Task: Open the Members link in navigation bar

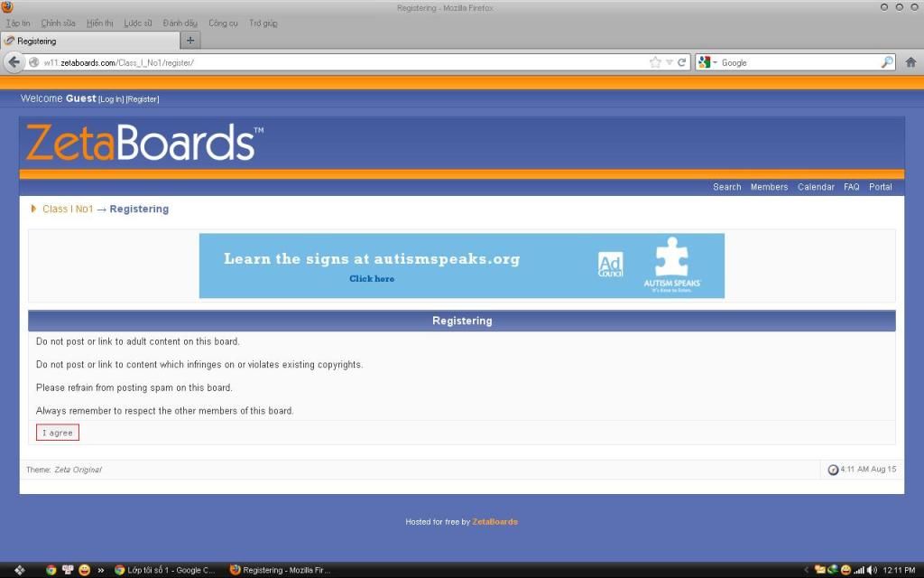Action: 769,187
